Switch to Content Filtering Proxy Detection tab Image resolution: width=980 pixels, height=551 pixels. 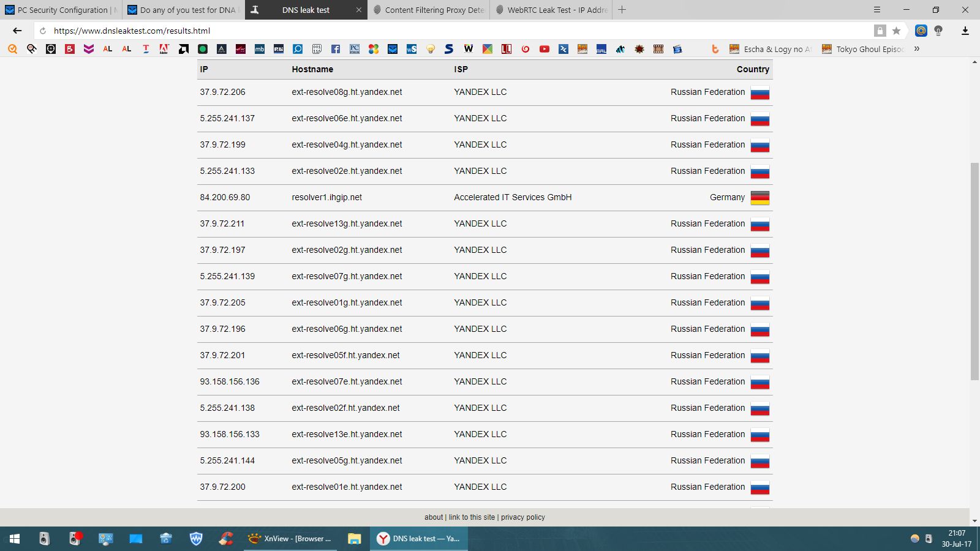(x=429, y=10)
